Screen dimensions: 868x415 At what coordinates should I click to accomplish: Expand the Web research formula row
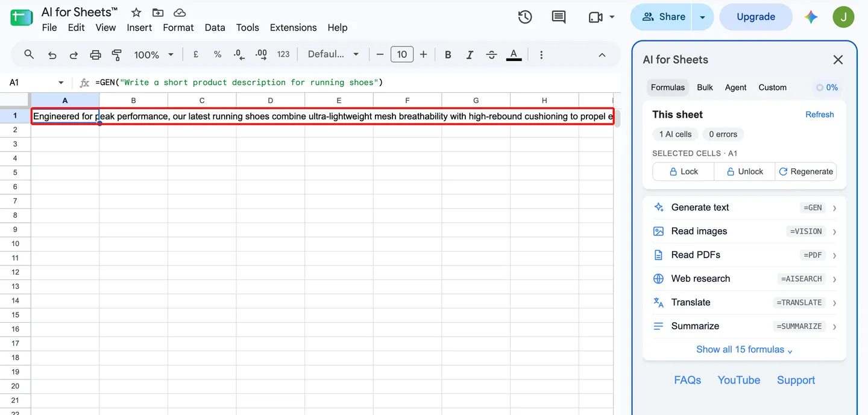point(745,279)
